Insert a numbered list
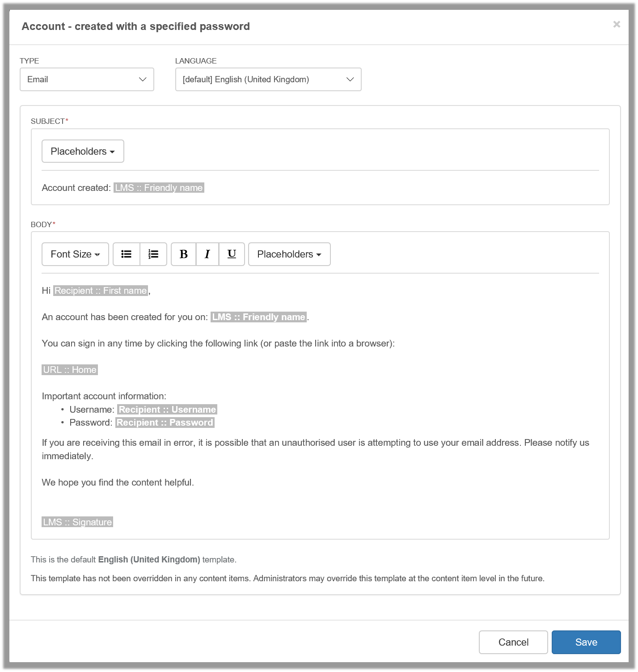638x672 pixels. pos(153,254)
